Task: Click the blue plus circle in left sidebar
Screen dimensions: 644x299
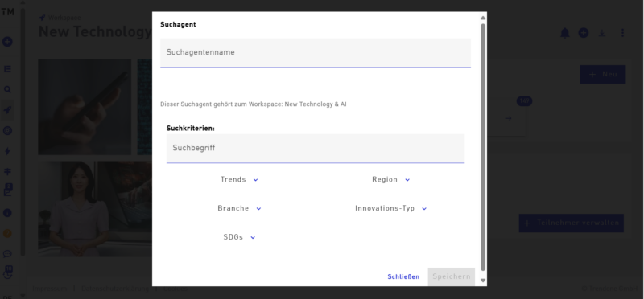Action: click(x=7, y=42)
